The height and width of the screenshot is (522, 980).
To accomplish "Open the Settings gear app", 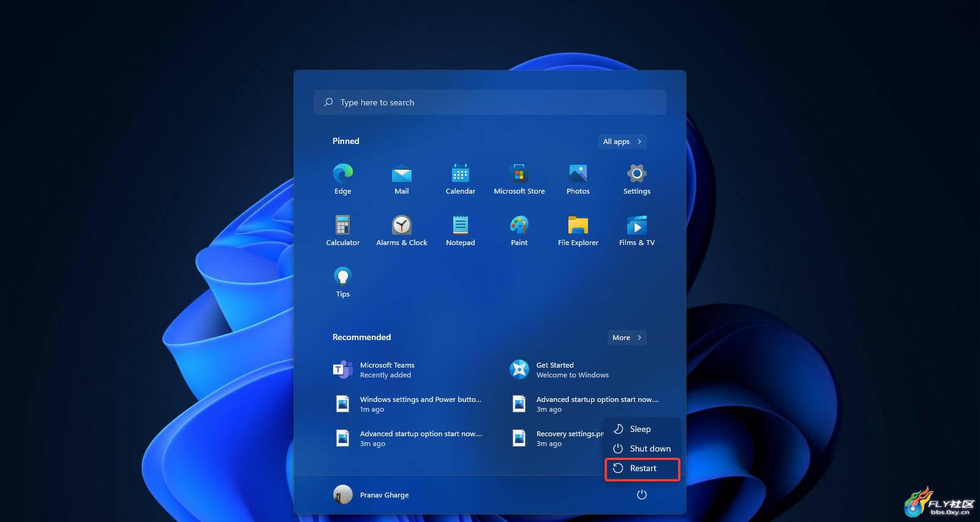I will tap(637, 179).
